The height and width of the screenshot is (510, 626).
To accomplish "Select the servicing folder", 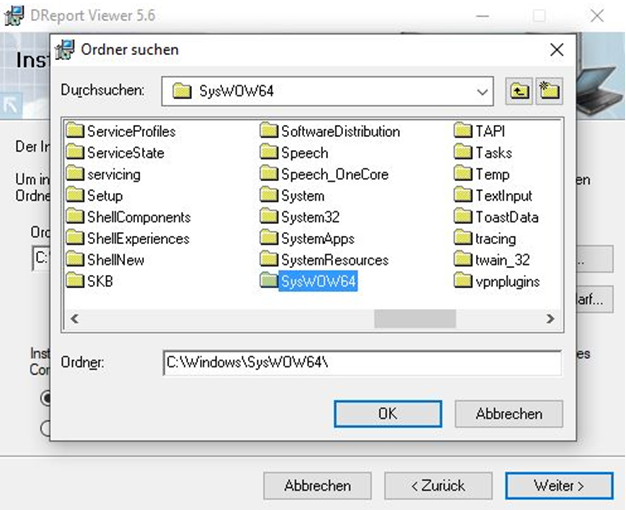I will click(103, 174).
